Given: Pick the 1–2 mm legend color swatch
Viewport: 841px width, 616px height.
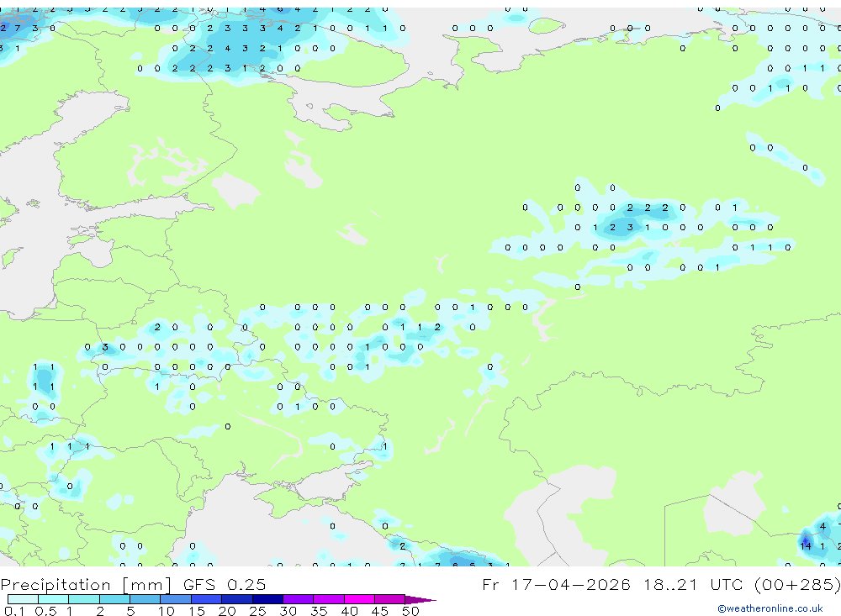Looking at the screenshot, I should tap(84, 599).
